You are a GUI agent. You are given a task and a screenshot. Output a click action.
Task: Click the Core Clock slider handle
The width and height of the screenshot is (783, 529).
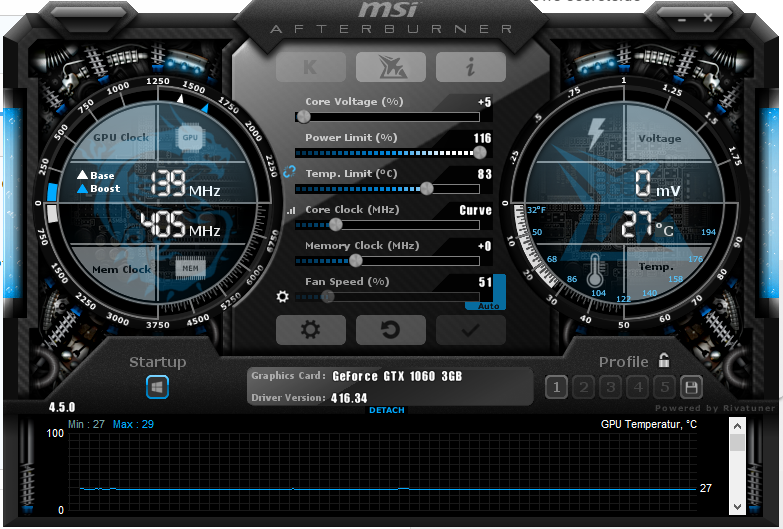click(x=336, y=225)
